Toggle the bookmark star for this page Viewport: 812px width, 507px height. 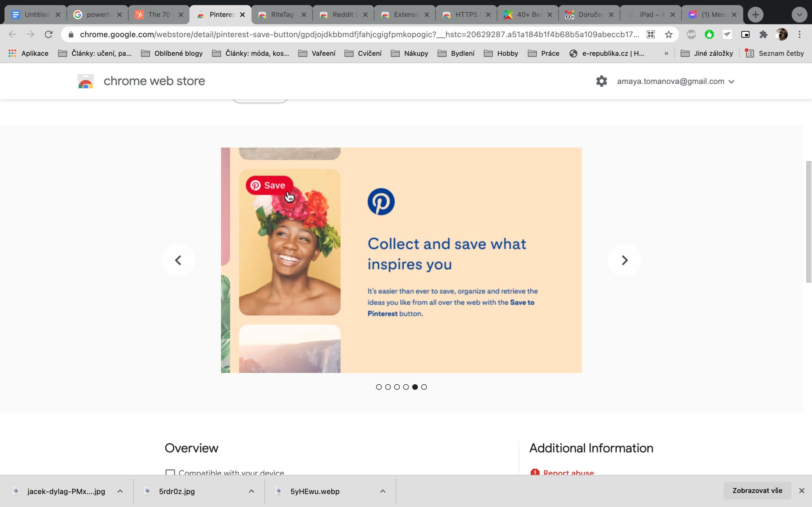(668, 35)
